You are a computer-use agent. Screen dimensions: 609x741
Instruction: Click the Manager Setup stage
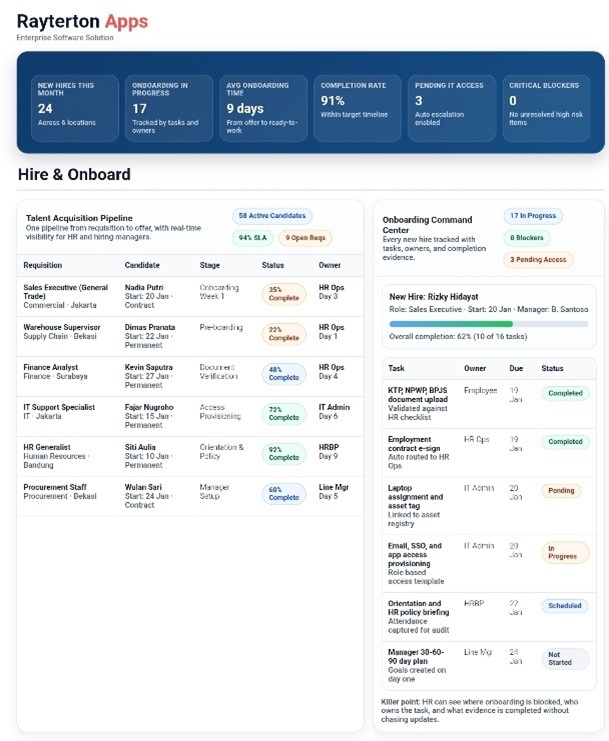coord(214,491)
